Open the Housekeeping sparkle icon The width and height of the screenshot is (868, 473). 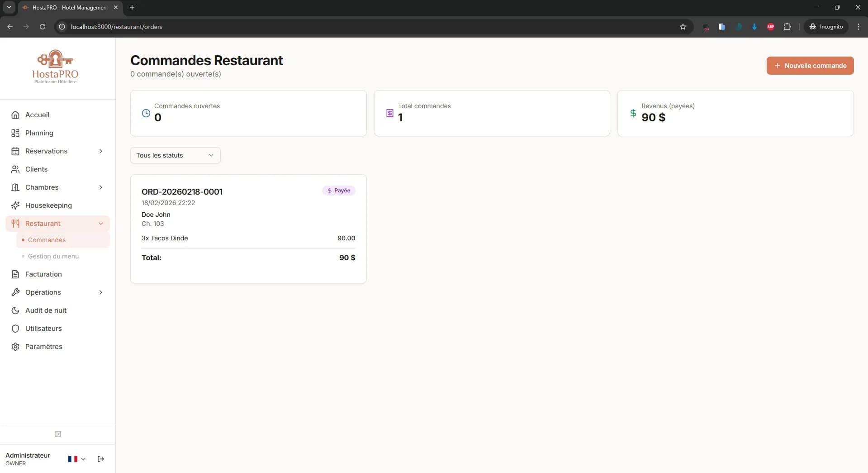tap(15, 205)
